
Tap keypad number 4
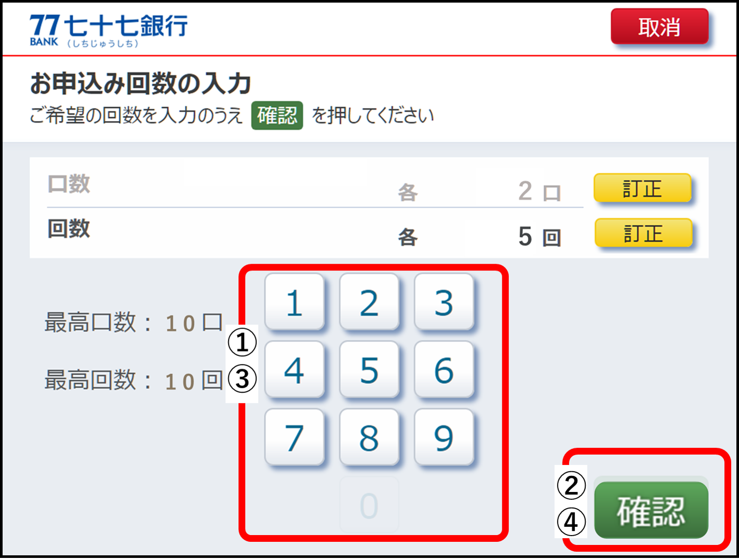click(x=294, y=370)
